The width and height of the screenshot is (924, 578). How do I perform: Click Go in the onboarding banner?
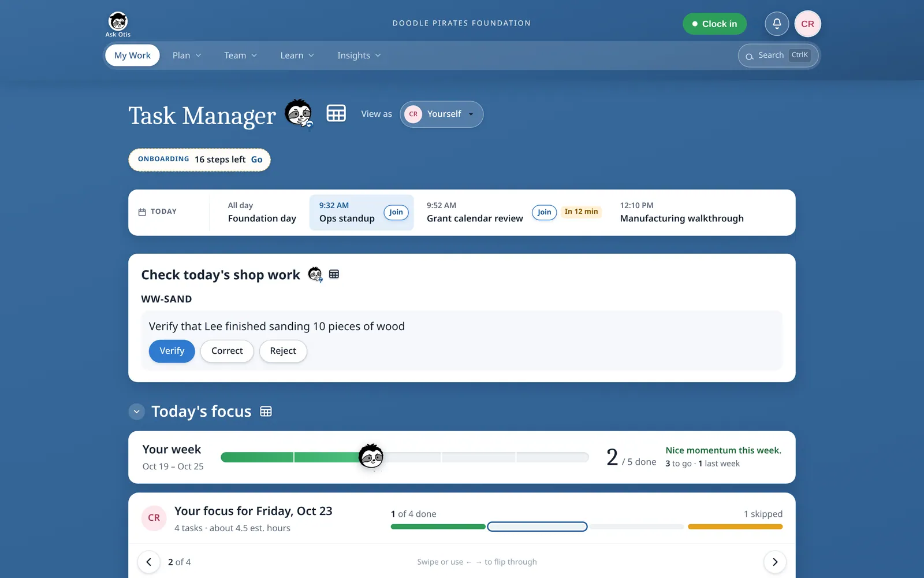(x=257, y=160)
